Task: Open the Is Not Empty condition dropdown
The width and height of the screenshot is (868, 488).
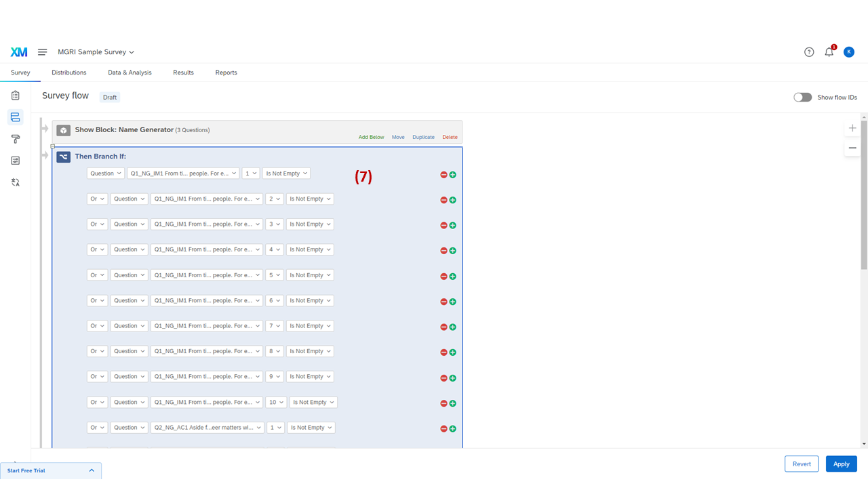Action: (x=286, y=173)
